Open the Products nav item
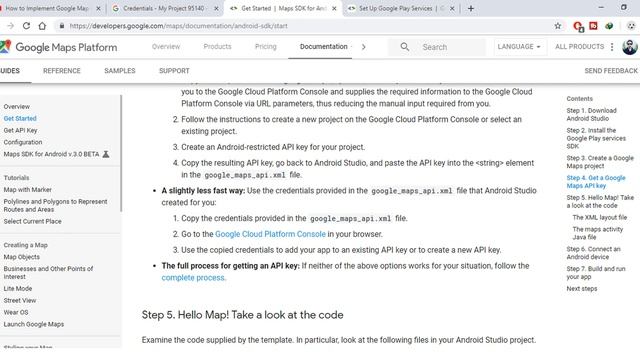The width and height of the screenshot is (640, 360). [217, 47]
